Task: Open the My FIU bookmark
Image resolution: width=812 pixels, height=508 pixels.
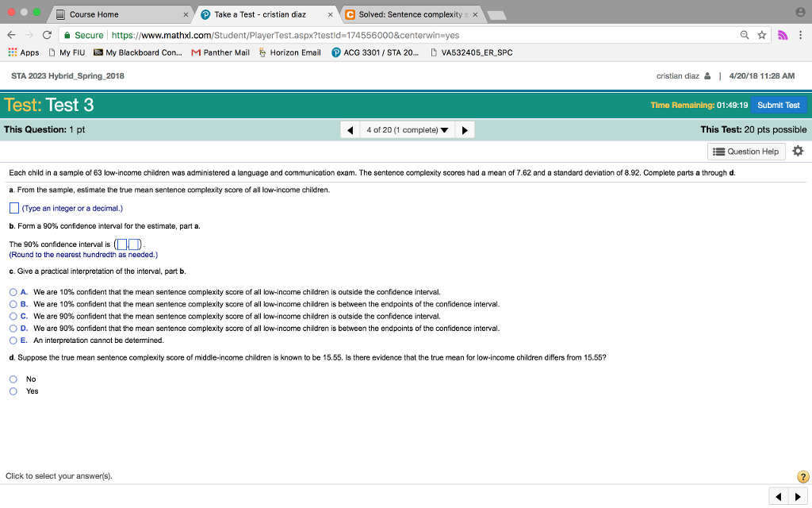Action: click(67, 52)
